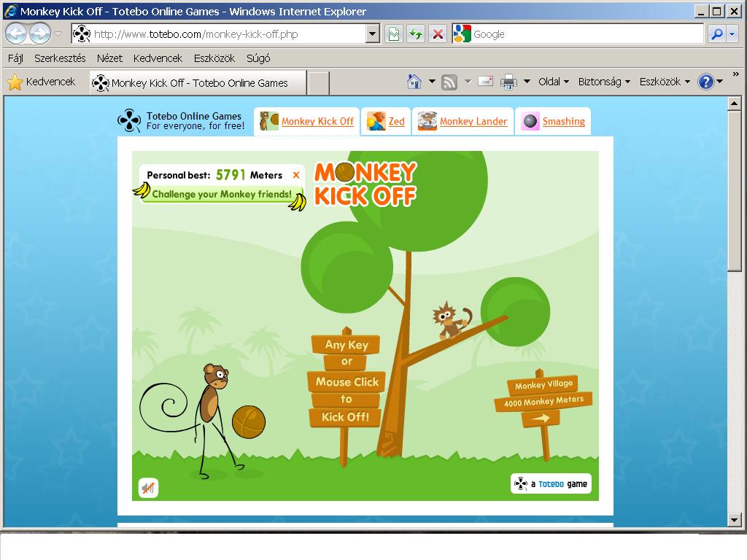Viewport: 747px width, 560px height.
Task: Click the Kedvencek star favorites button
Action: point(42,82)
